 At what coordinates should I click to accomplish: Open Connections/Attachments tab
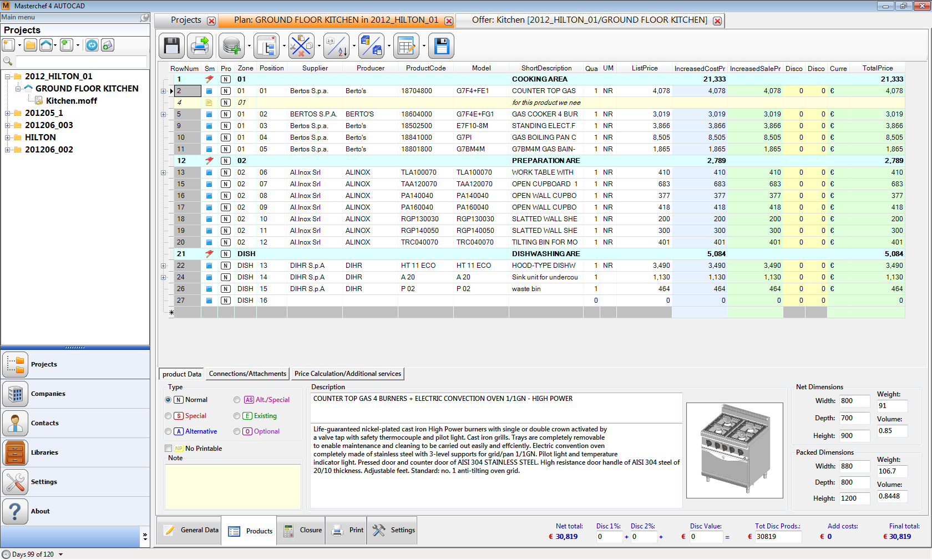247,374
